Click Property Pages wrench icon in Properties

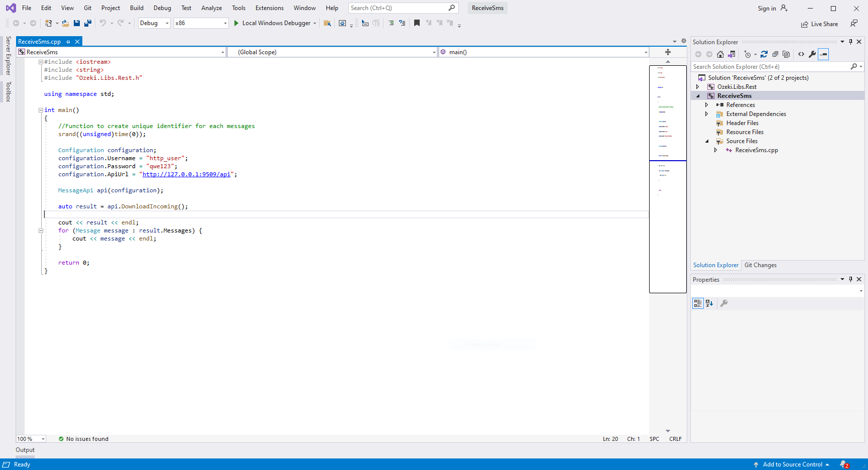724,303
